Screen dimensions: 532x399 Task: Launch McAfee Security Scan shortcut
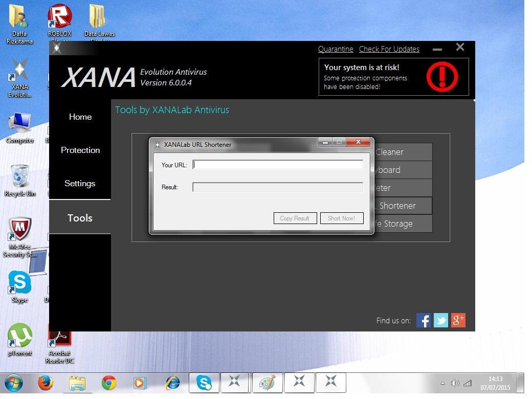(19, 237)
